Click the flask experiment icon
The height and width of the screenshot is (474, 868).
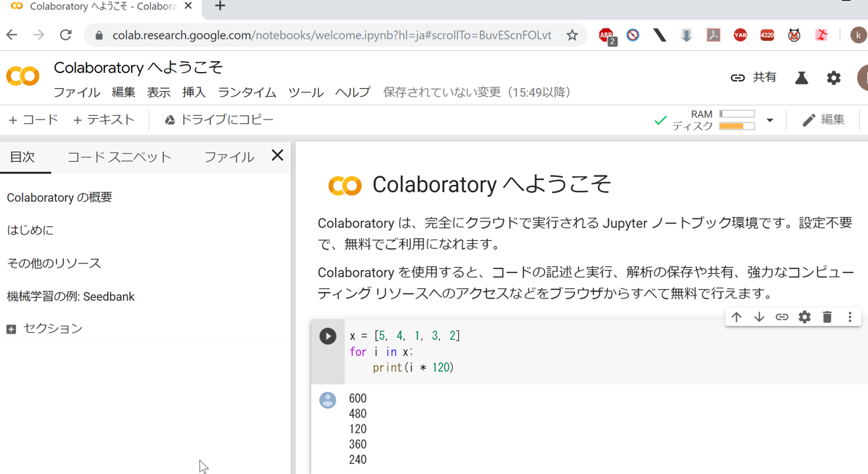802,78
